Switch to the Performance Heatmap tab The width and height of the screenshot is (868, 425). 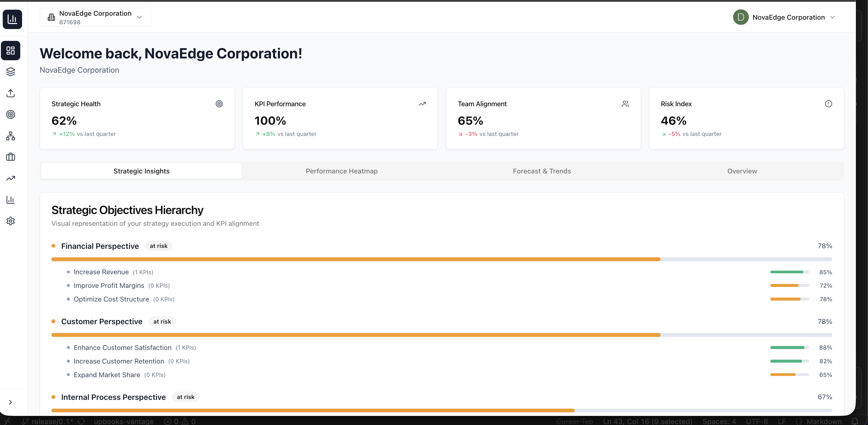(x=341, y=171)
